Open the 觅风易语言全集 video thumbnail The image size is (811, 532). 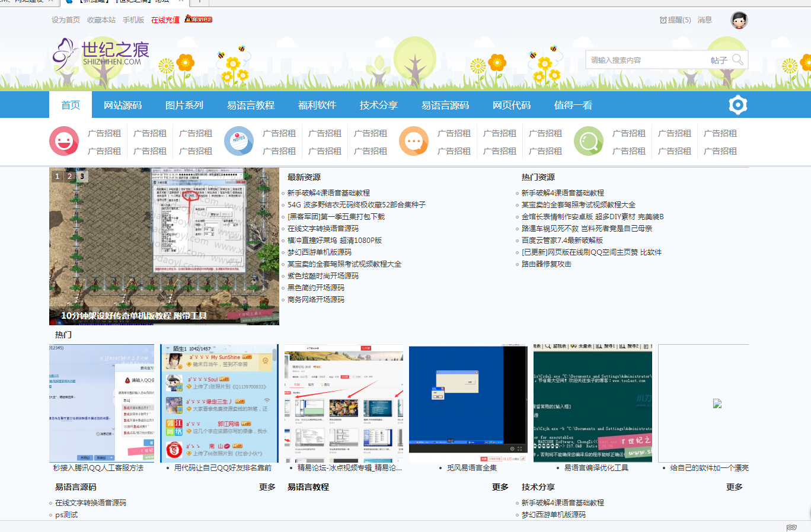(x=468, y=403)
